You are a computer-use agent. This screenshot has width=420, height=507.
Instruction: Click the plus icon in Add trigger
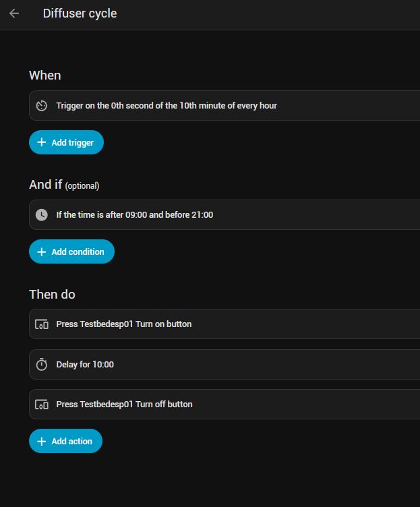(42, 143)
